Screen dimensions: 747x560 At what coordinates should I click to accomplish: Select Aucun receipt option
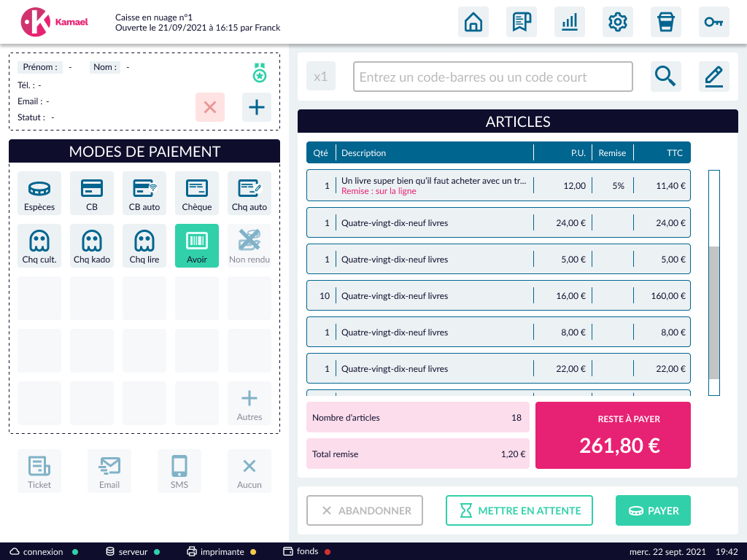(249, 471)
